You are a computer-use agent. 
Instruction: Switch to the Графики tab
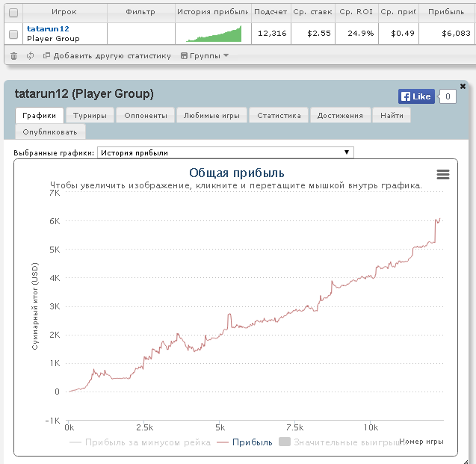coord(40,116)
